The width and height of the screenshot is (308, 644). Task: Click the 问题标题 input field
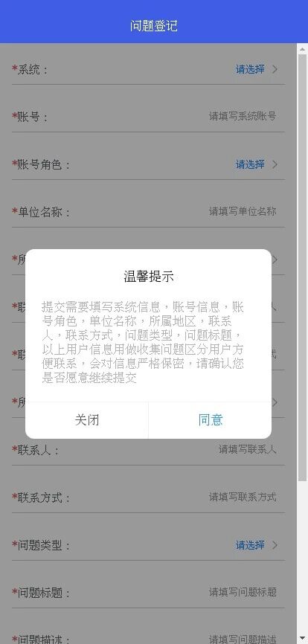(243, 592)
